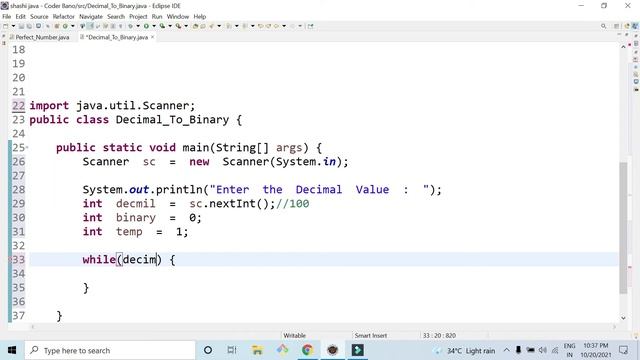The height and width of the screenshot is (360, 640).
Task: Click cursor position 33 : 20 : 820
Action: (439, 336)
